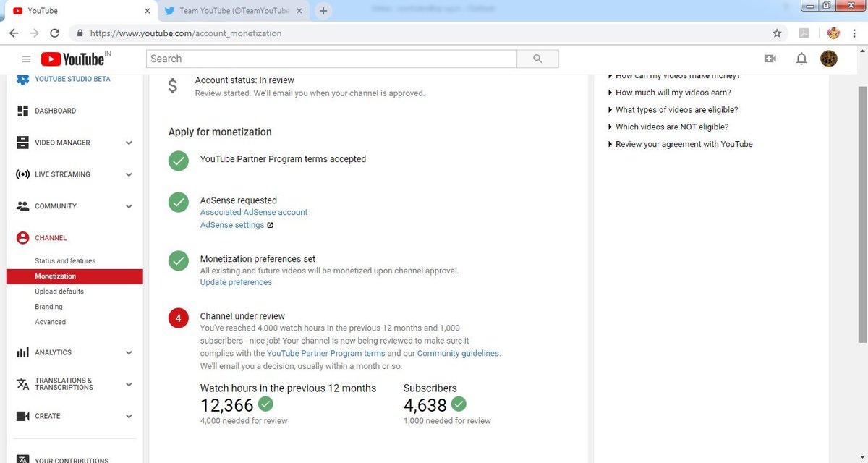Open YouTube Partner Program terms link

coord(326,353)
